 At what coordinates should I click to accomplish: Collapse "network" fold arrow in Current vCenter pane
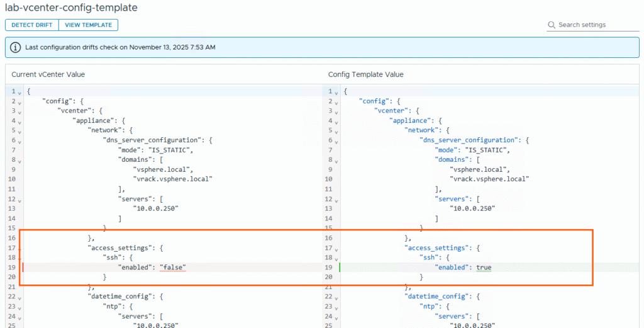[20, 131]
